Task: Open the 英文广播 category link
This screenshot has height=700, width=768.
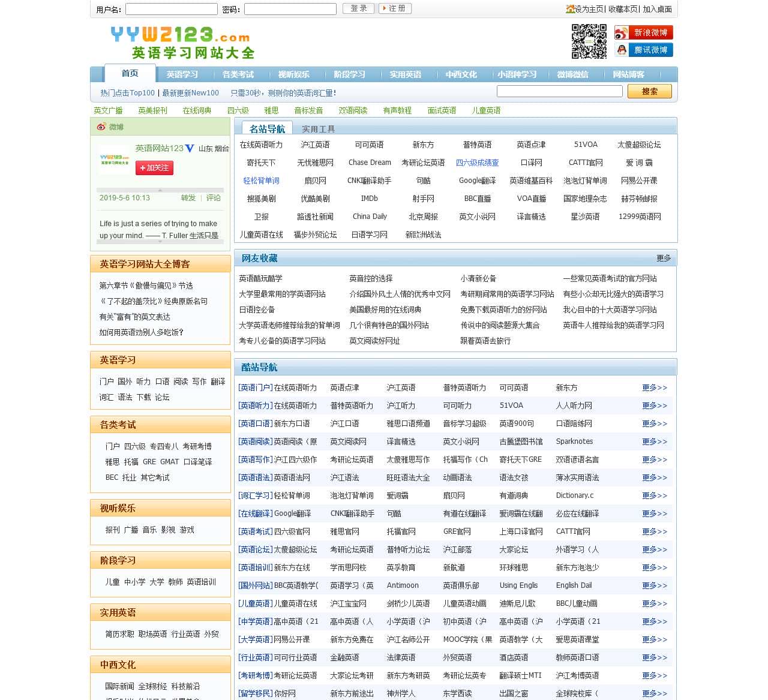Action: (x=108, y=110)
